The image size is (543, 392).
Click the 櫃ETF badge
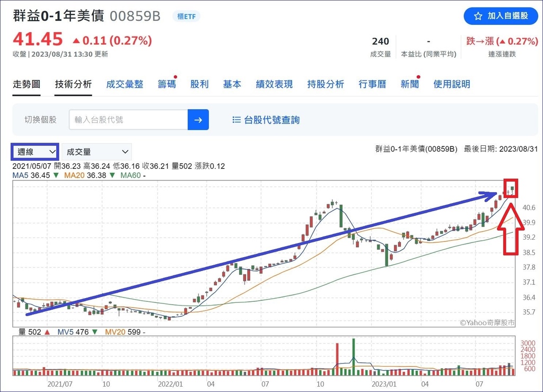(x=186, y=16)
